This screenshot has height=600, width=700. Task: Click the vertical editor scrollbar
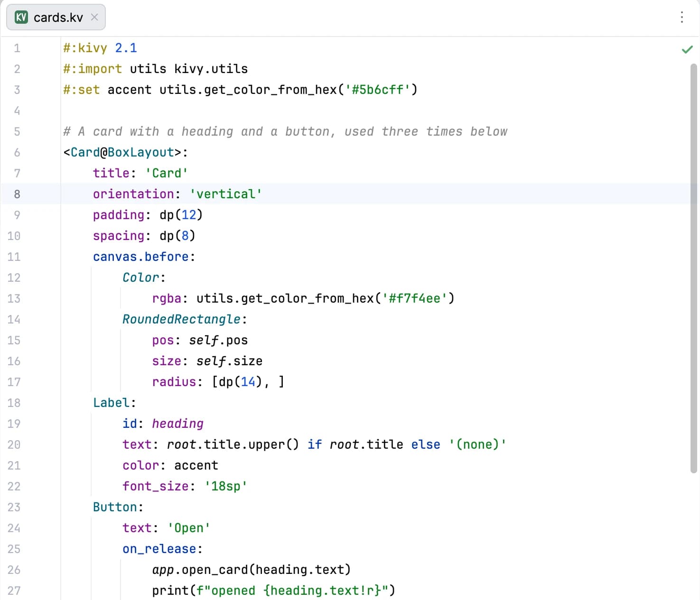tap(693, 268)
